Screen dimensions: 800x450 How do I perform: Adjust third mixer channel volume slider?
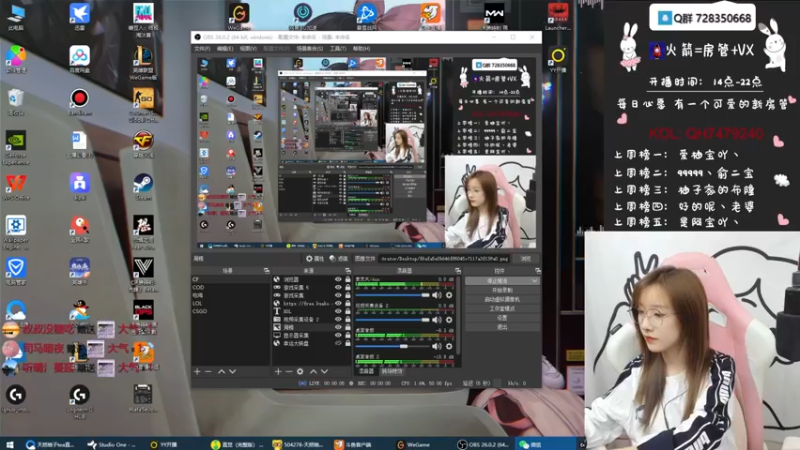click(392, 346)
